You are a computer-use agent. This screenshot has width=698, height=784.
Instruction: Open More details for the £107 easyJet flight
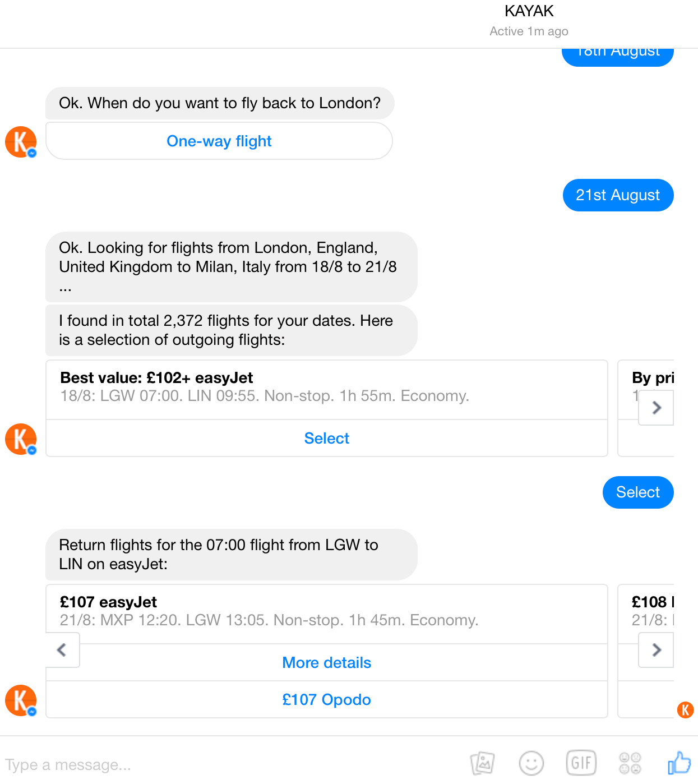(x=326, y=662)
